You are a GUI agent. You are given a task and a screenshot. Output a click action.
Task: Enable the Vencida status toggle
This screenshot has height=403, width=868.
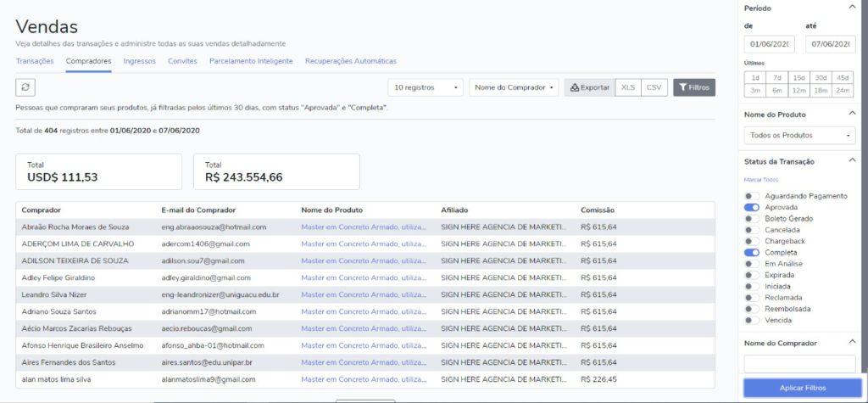[x=751, y=321]
